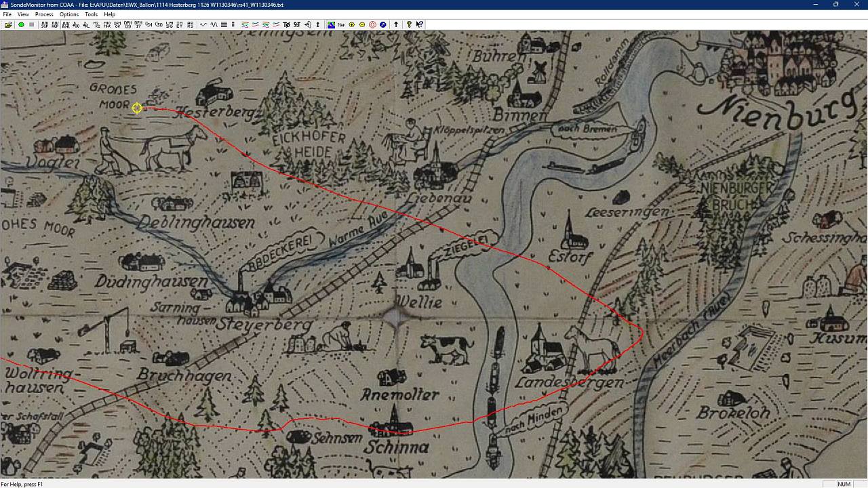This screenshot has height=488, width=868.
Task: Click the yellow question mark help icon
Action: point(409,24)
